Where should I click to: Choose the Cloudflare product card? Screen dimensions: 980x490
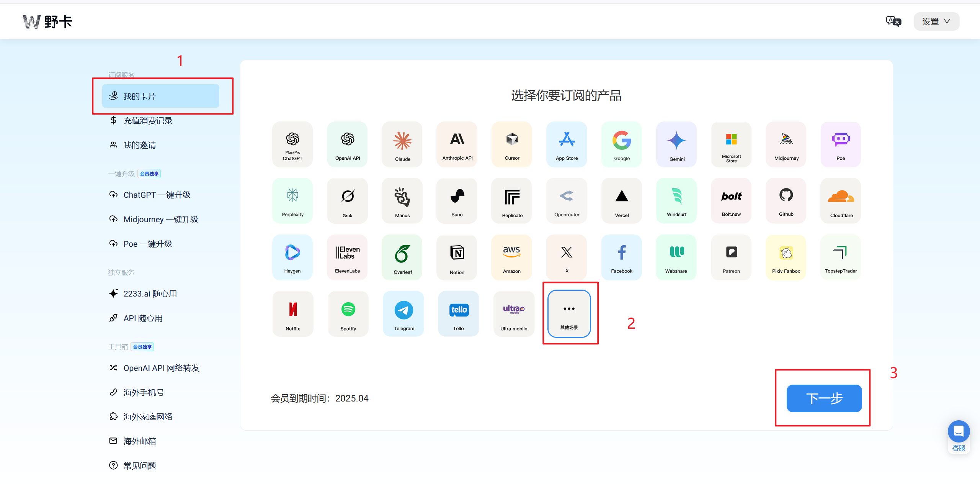(841, 201)
